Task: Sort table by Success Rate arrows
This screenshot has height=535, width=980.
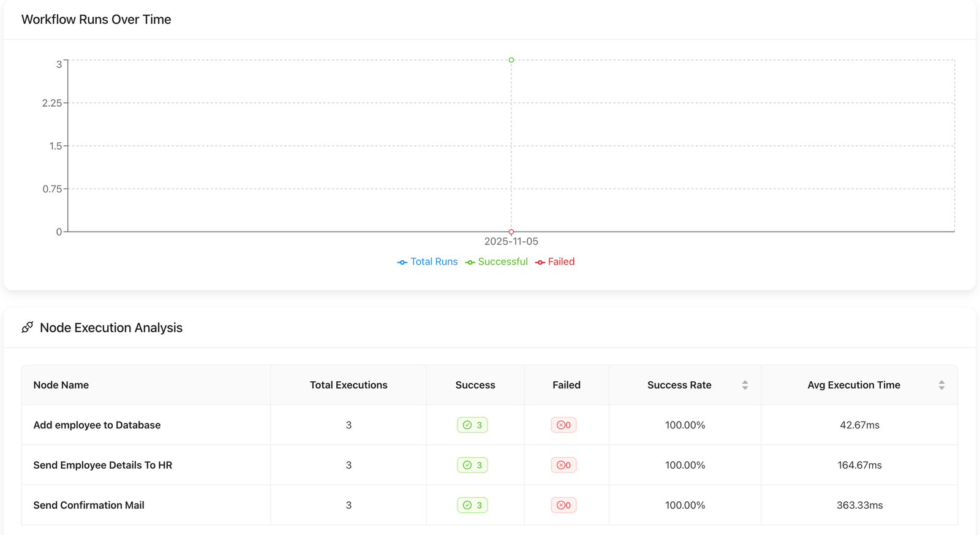Action: (745, 385)
